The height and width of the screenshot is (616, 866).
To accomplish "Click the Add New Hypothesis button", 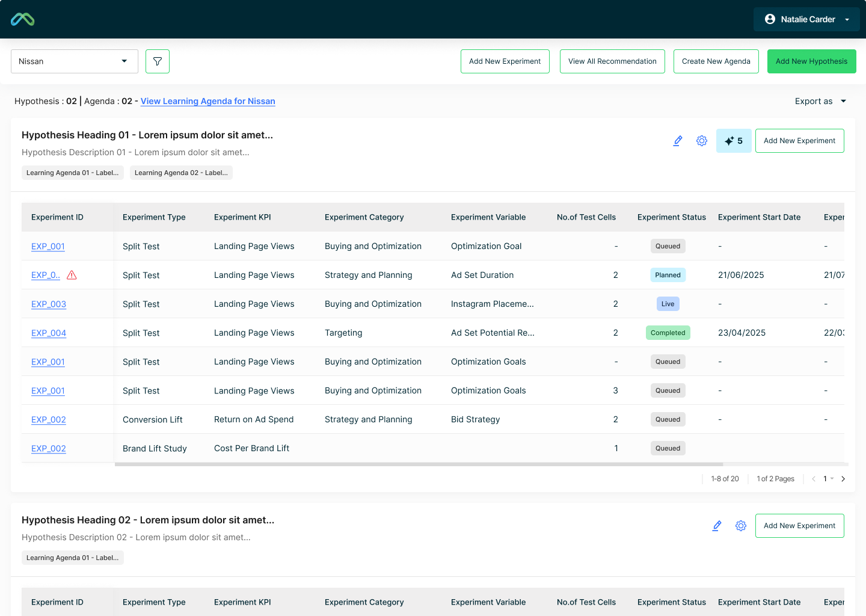I will pos(811,61).
